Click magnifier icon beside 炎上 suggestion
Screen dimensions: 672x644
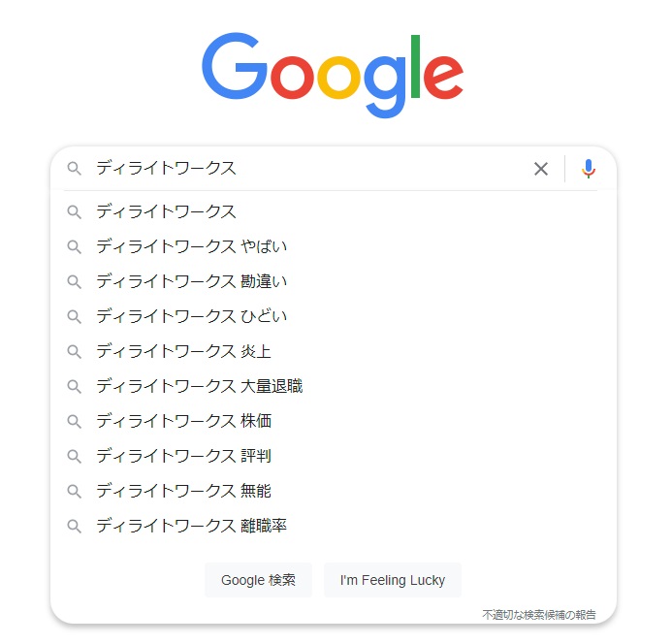click(74, 352)
